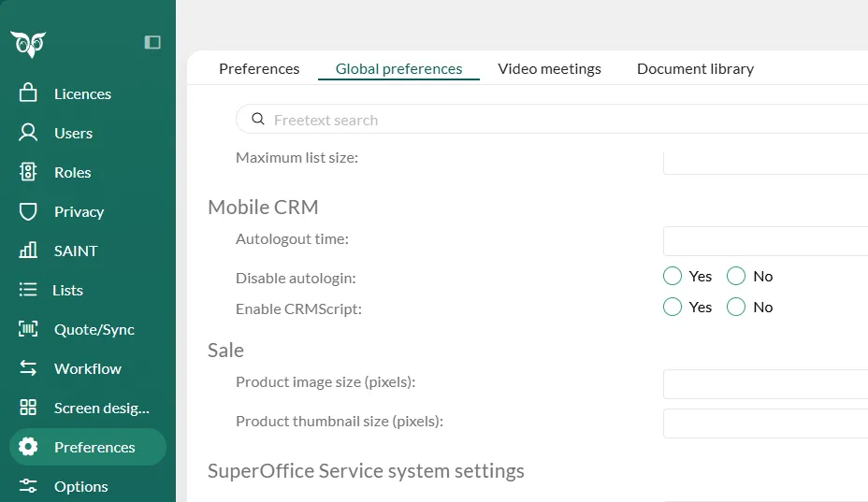Open Workflow via the arrows icon
Image resolution: width=868 pixels, height=502 pixels.
click(x=28, y=368)
